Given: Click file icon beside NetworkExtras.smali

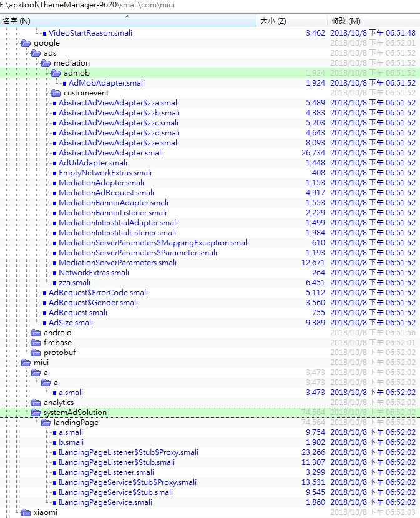Looking at the screenshot, I should pos(54,273).
